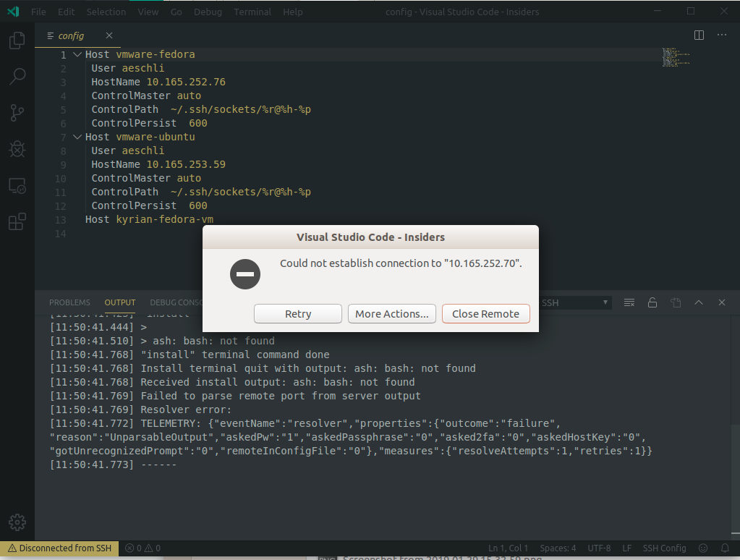The height and width of the screenshot is (560, 740).
Task: Open the notifications bell in status bar
Action: pyautogui.click(x=726, y=548)
